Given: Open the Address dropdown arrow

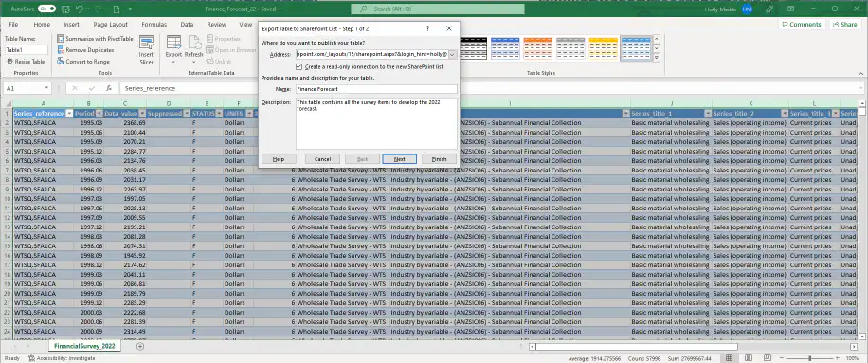Looking at the screenshot, I should click(452, 54).
